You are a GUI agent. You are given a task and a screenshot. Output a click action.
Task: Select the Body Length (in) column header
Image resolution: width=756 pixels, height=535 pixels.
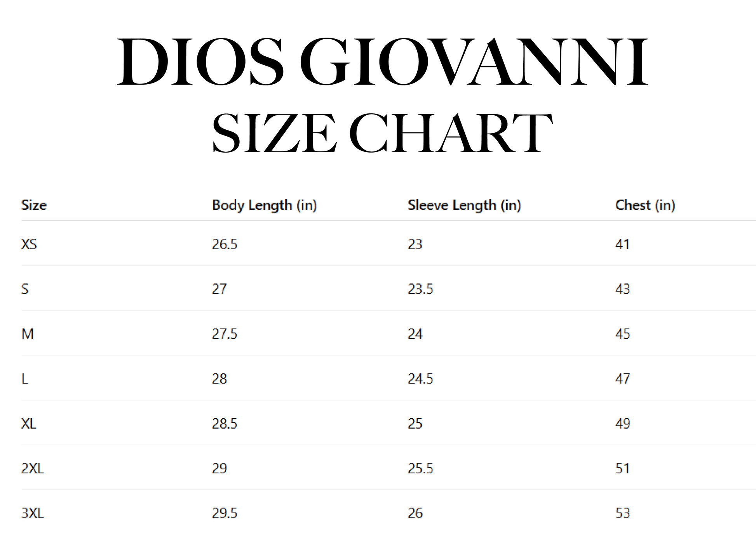(264, 205)
